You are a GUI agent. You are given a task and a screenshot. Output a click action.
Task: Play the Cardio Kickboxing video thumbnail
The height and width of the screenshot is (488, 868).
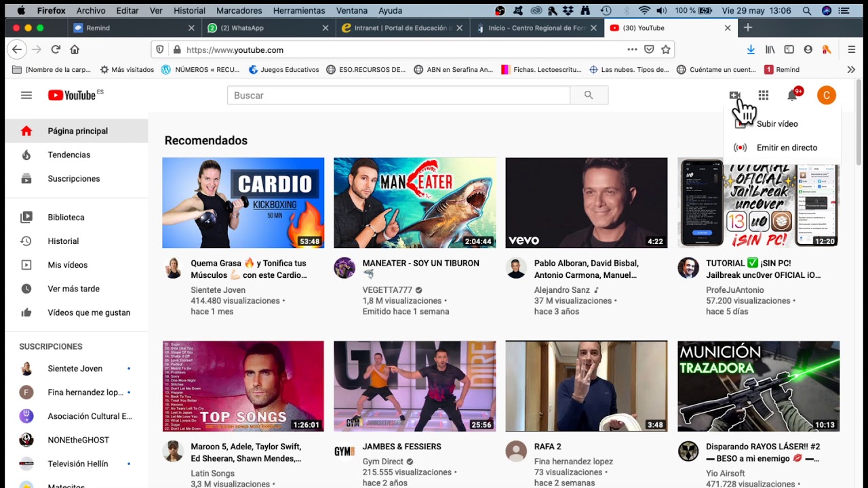tap(243, 203)
